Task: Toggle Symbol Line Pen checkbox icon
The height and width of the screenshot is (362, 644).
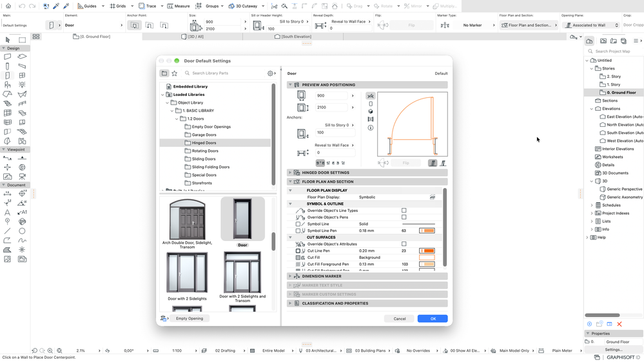Action: (x=298, y=231)
